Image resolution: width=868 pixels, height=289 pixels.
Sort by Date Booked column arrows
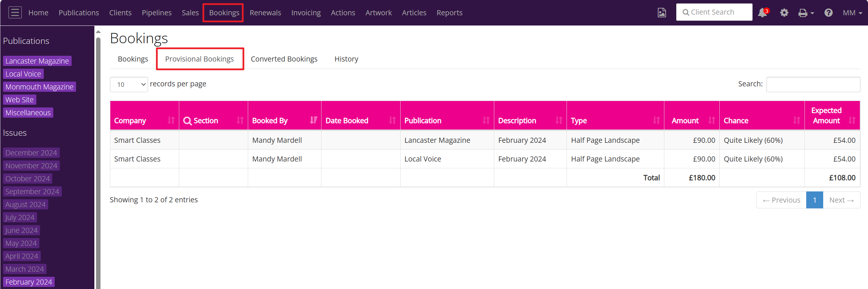tap(392, 120)
